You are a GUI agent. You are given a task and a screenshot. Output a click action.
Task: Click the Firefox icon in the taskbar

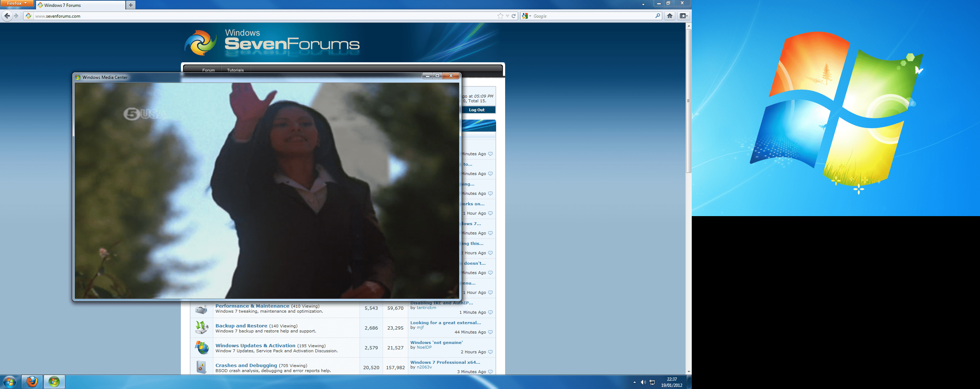click(32, 382)
